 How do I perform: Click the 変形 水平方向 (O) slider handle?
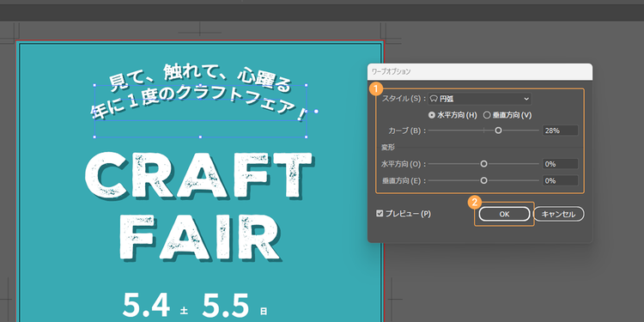pos(483,164)
